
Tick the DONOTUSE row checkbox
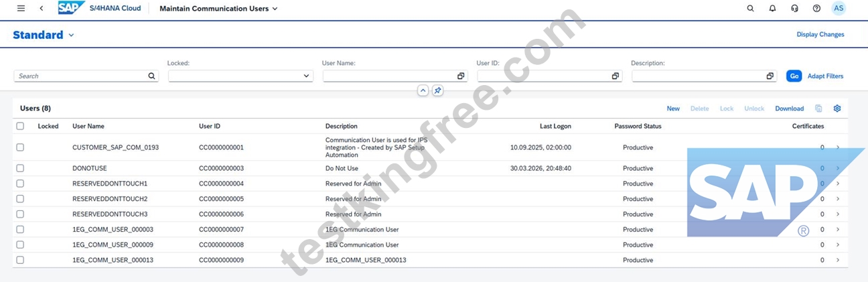click(20, 168)
